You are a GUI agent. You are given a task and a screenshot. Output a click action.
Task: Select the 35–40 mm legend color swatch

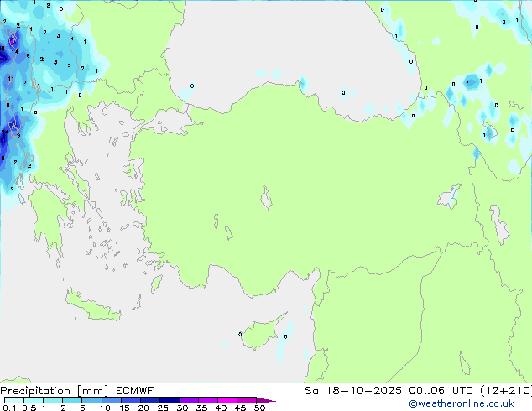tap(208, 400)
